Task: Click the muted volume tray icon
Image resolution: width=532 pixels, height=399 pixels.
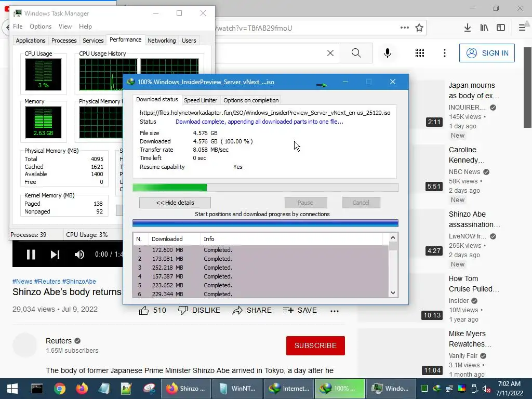Action: pos(486,389)
